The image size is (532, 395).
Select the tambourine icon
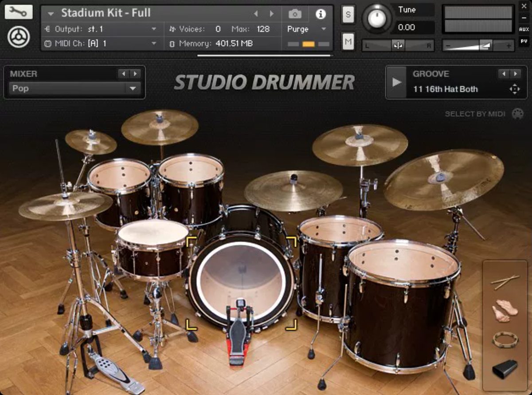click(x=505, y=340)
